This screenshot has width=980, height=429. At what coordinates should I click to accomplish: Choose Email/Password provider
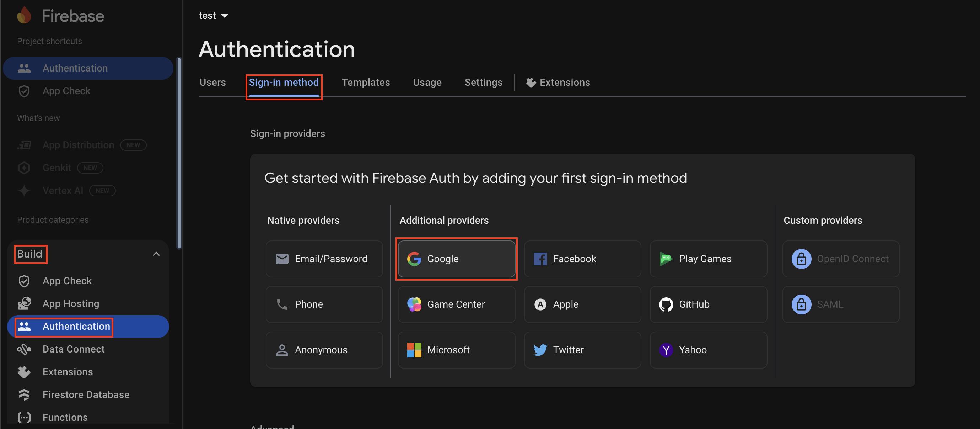(x=324, y=259)
